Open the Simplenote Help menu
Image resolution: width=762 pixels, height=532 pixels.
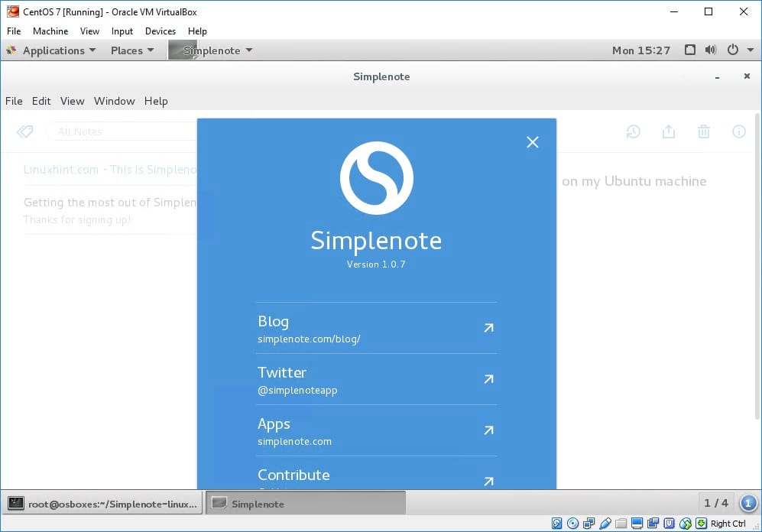(x=156, y=101)
